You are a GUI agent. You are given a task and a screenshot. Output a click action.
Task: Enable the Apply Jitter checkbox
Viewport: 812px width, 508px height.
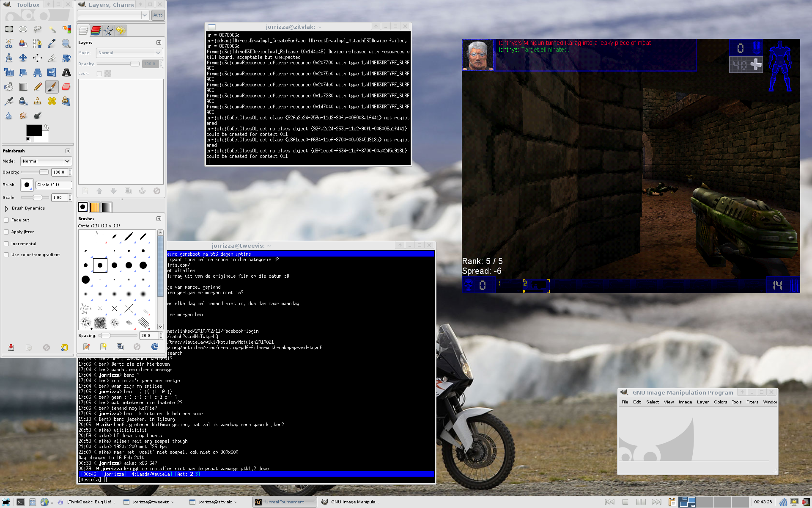point(6,232)
